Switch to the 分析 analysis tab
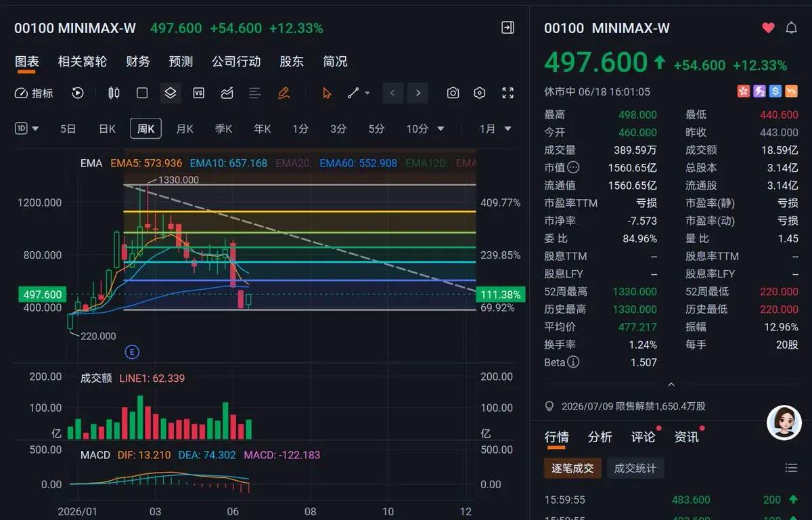This screenshot has width=812, height=520. (600, 437)
